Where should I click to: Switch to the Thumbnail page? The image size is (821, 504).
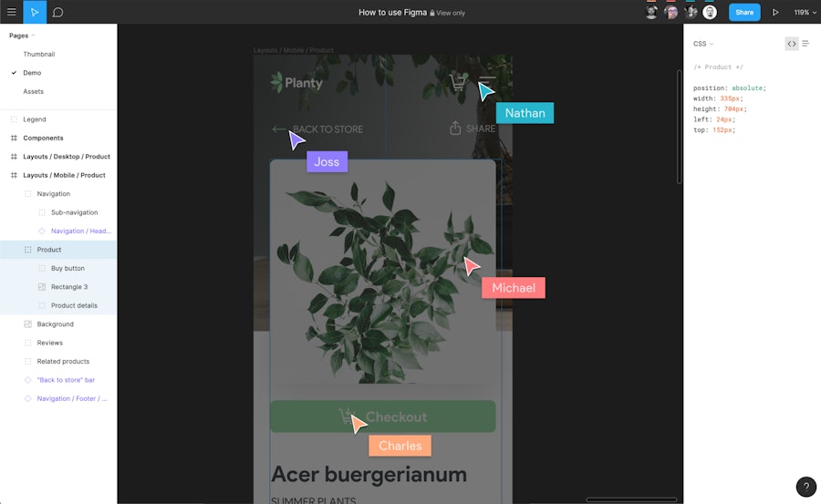(x=38, y=54)
